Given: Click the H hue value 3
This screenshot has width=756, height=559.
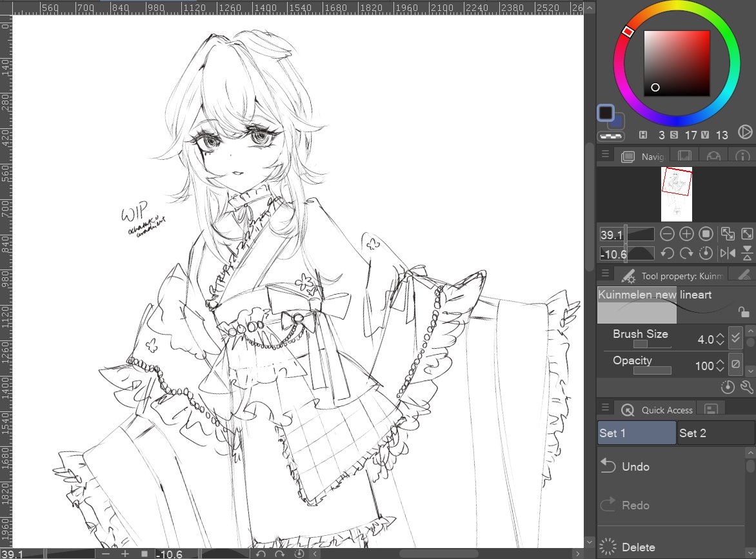Looking at the screenshot, I should pyautogui.click(x=662, y=135).
